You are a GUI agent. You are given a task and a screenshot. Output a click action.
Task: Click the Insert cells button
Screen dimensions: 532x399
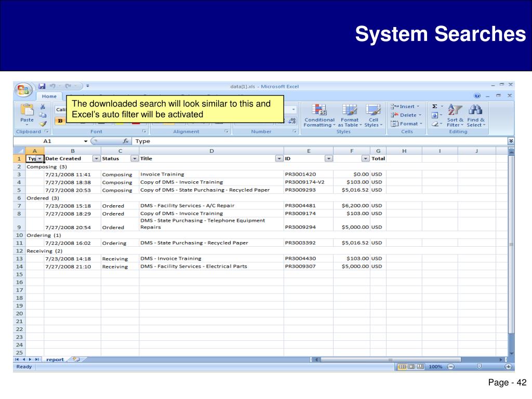click(405, 107)
